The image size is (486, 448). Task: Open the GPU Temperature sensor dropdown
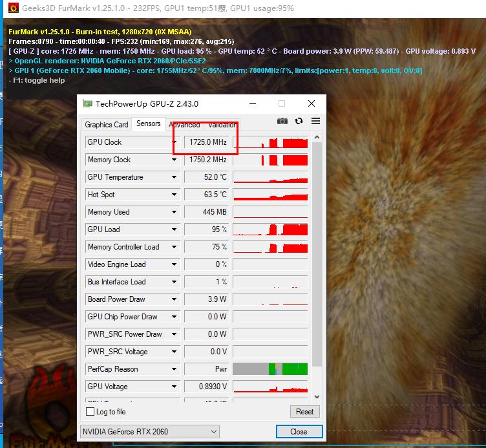pos(174,177)
